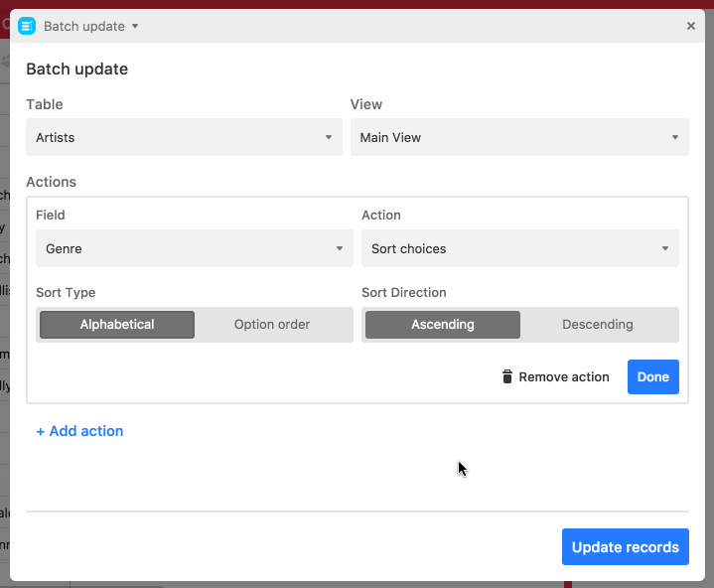The image size is (714, 588).
Task: Click the Update records button
Action: (x=626, y=546)
